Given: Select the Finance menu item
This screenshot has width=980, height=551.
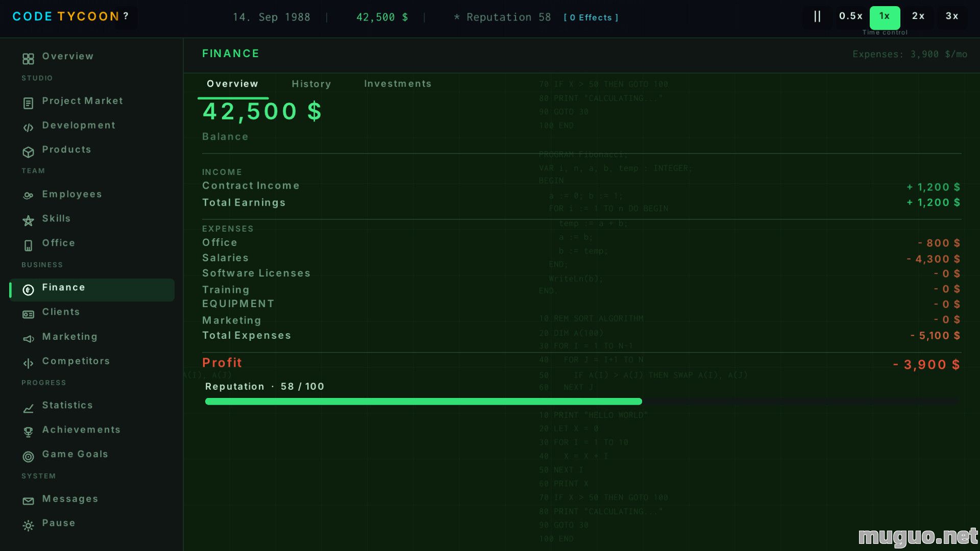Looking at the screenshot, I should (92, 290).
